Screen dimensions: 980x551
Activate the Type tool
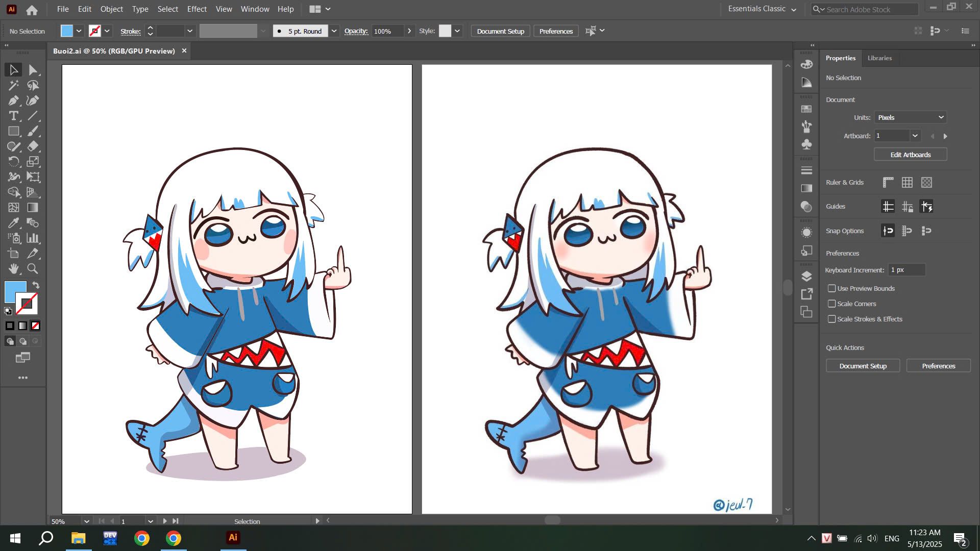point(14,116)
